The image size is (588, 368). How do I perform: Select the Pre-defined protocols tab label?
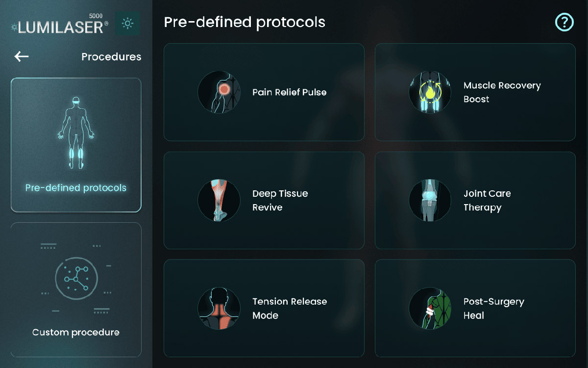[76, 188]
